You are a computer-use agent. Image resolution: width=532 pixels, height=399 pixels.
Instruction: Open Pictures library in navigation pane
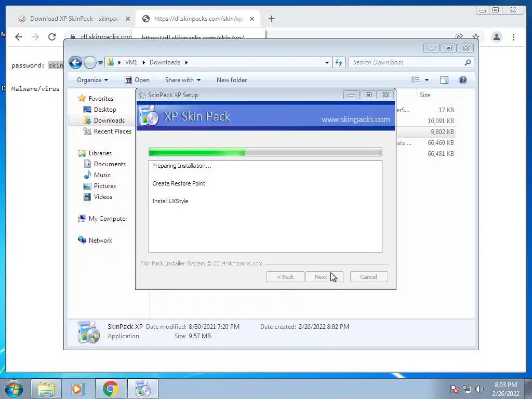[100, 186]
